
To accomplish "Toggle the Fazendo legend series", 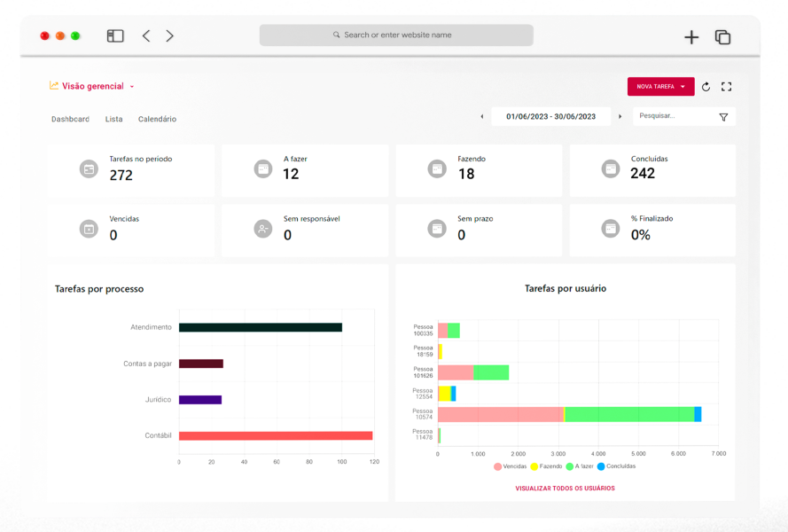I will (546, 466).
